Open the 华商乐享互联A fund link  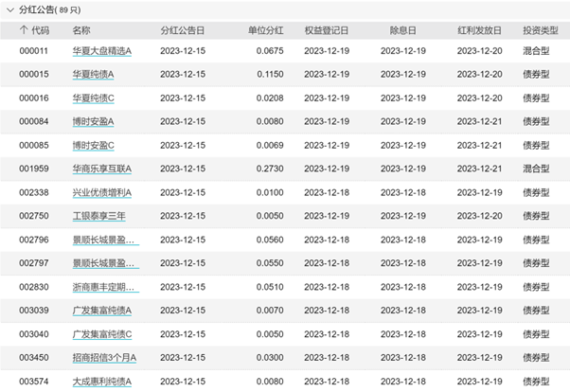tap(102, 169)
